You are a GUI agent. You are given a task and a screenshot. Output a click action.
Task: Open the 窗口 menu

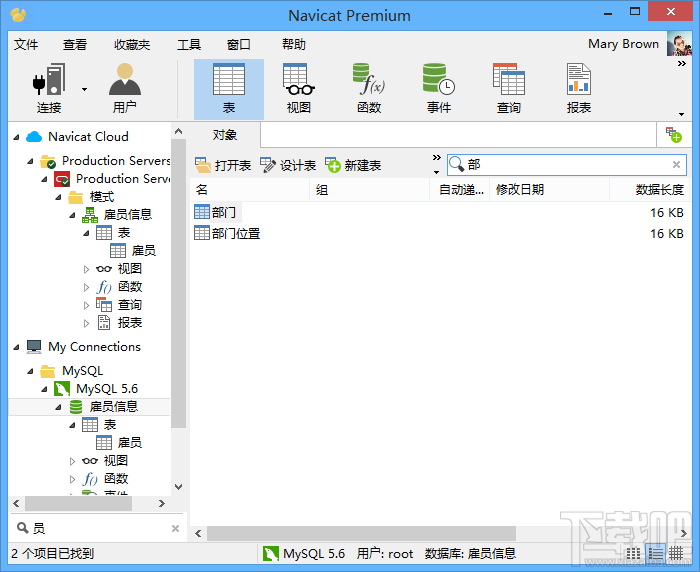click(x=239, y=45)
